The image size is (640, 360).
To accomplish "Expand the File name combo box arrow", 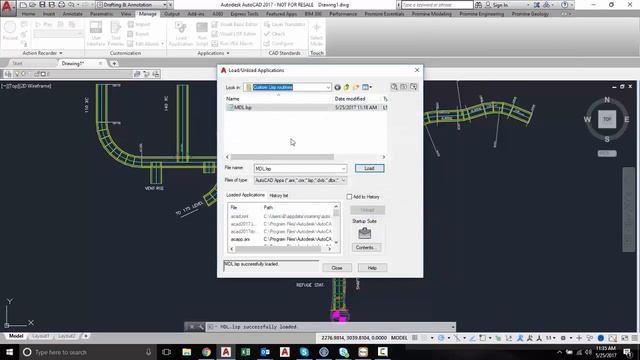I will point(343,169).
